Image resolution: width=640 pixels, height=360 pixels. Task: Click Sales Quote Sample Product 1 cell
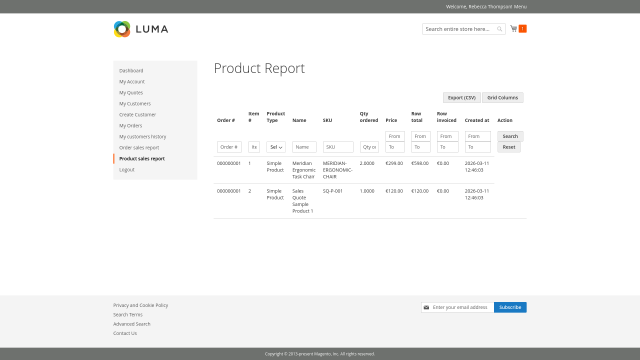(x=302, y=201)
